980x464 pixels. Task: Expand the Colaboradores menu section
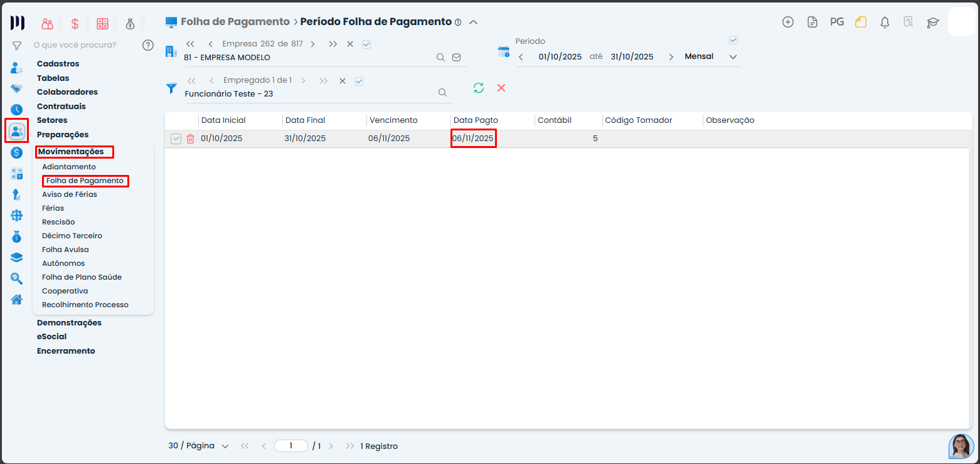coord(67,92)
